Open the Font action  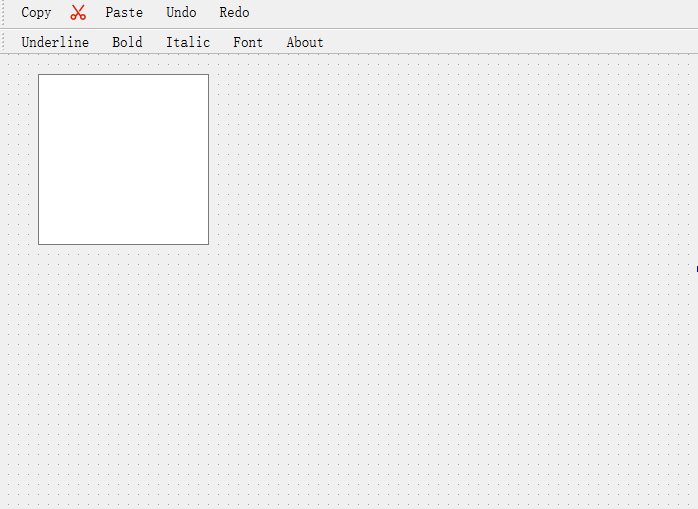click(248, 42)
